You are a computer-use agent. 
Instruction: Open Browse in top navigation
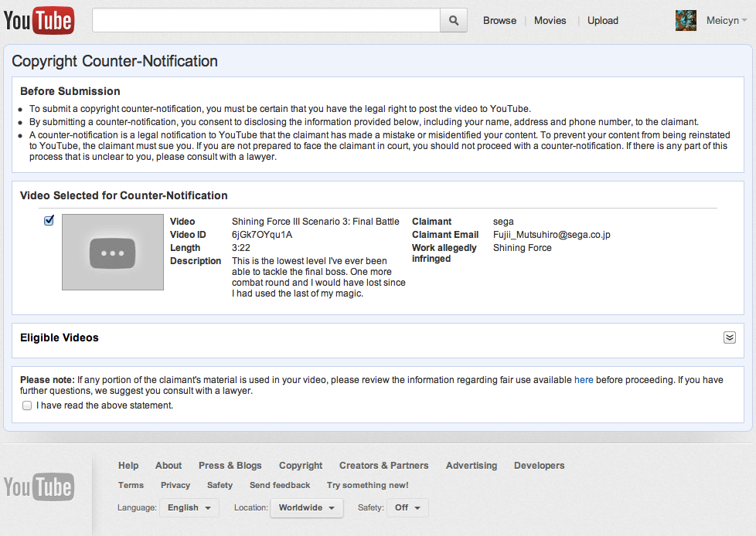pyautogui.click(x=499, y=20)
